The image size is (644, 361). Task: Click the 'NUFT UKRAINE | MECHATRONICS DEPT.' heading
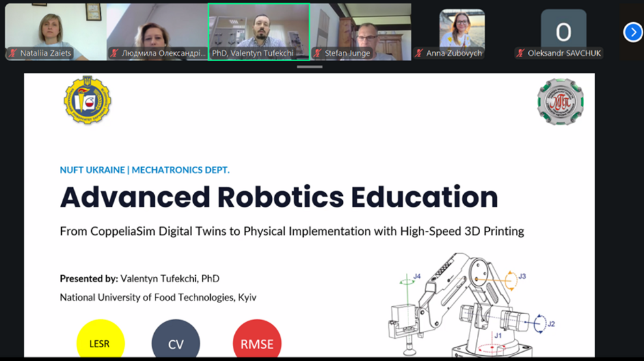[144, 170]
